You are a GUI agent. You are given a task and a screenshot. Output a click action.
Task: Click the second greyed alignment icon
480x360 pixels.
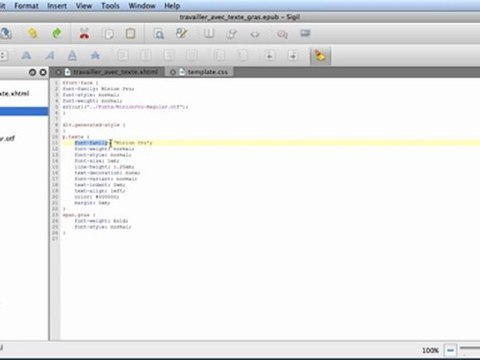(x=146, y=55)
